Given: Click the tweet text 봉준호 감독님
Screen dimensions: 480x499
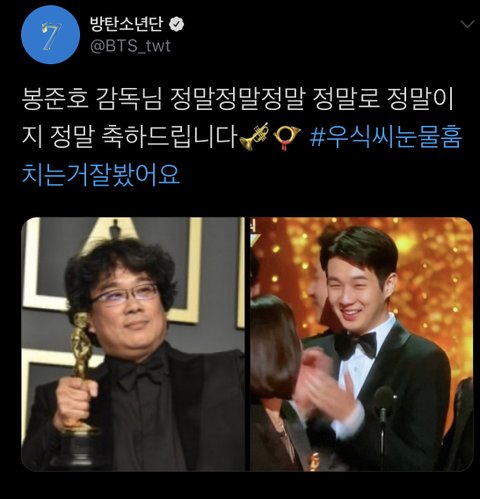Looking at the screenshot, I should tap(92, 99).
